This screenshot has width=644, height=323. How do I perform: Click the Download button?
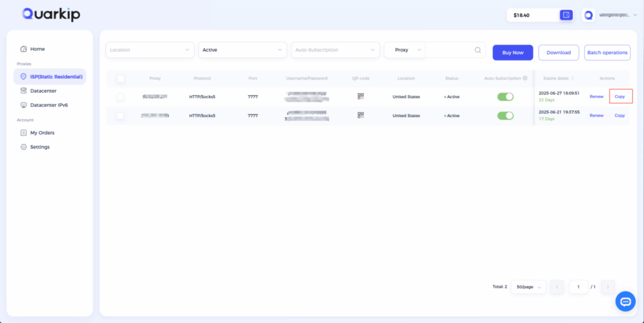click(x=558, y=53)
